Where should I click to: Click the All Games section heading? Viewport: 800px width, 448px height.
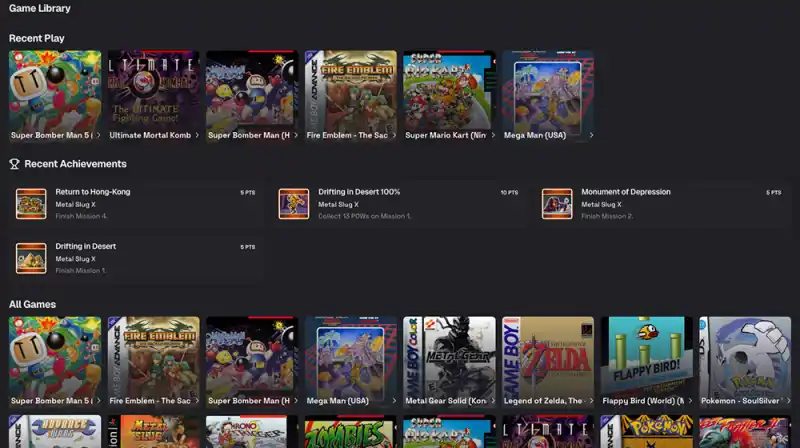pyautogui.click(x=32, y=304)
